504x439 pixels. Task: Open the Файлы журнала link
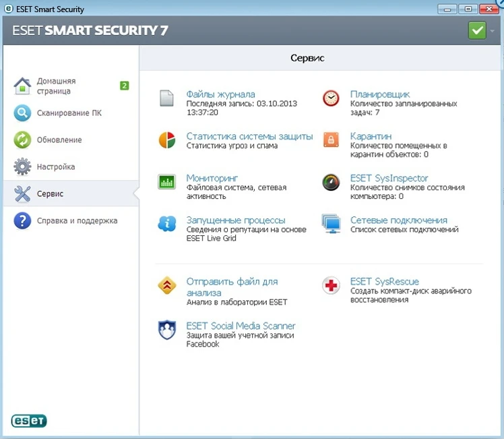click(x=220, y=94)
